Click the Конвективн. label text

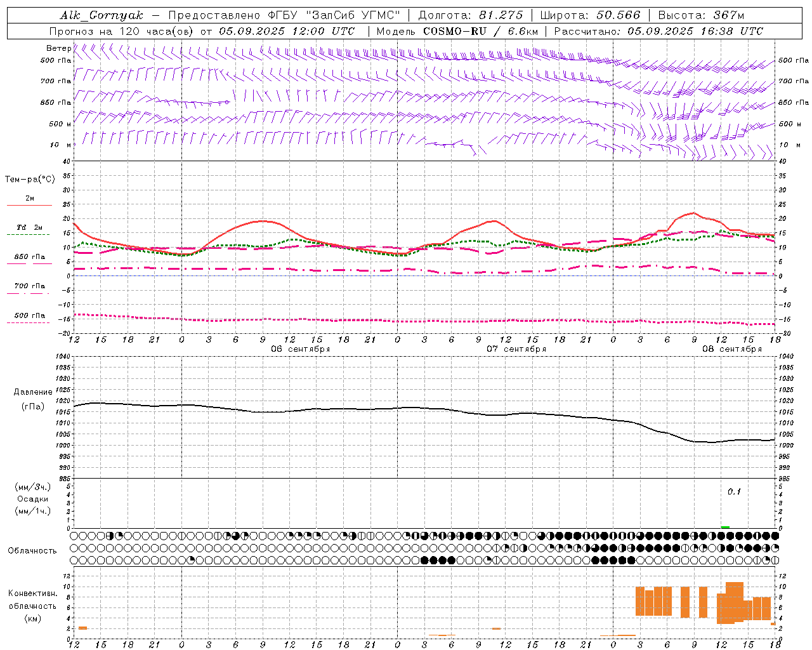coord(32,594)
